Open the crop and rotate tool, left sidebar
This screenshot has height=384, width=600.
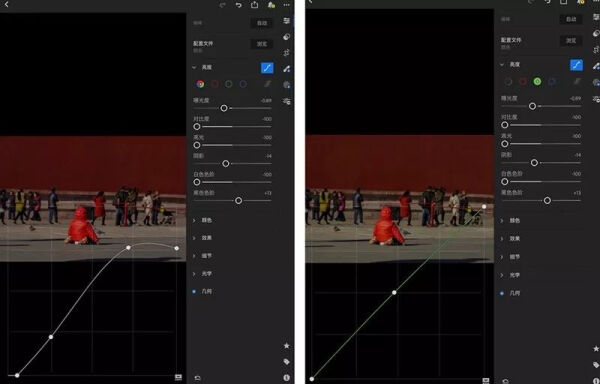[x=287, y=53]
